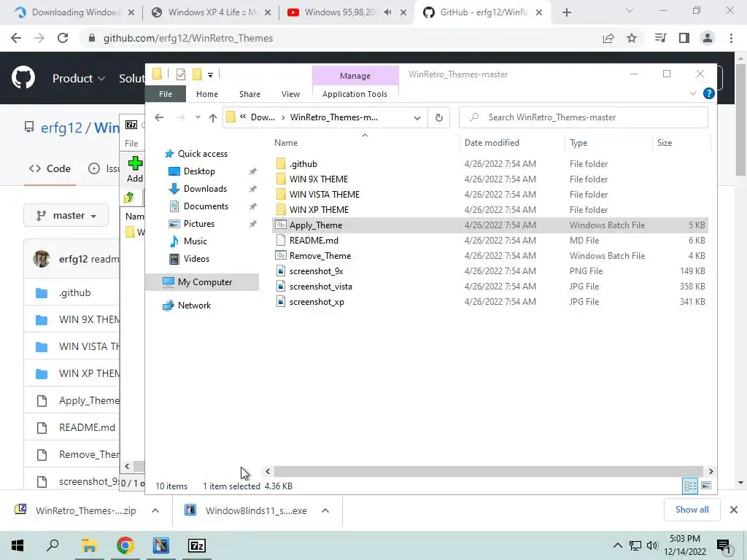Image resolution: width=747 pixels, height=560 pixels.
Task: Open erfg12 user link on GitHub
Action: 61,128
